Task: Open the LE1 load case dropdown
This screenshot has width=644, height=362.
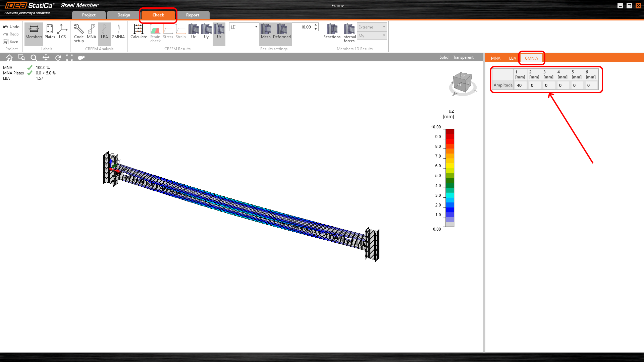Action: click(x=244, y=27)
